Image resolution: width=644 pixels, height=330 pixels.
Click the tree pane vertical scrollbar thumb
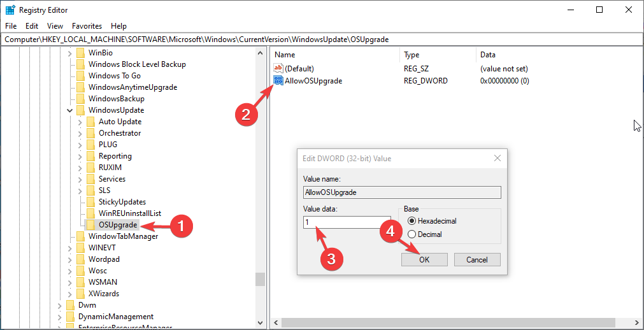[x=260, y=280]
